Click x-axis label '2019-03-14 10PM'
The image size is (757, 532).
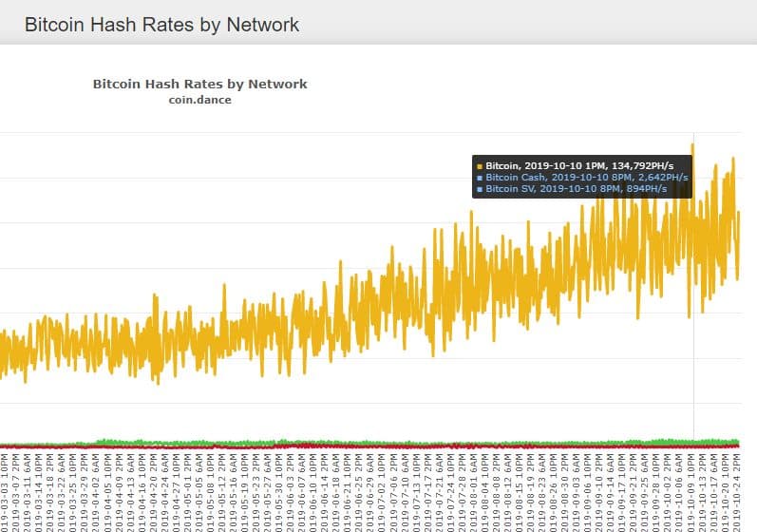pos(39,492)
